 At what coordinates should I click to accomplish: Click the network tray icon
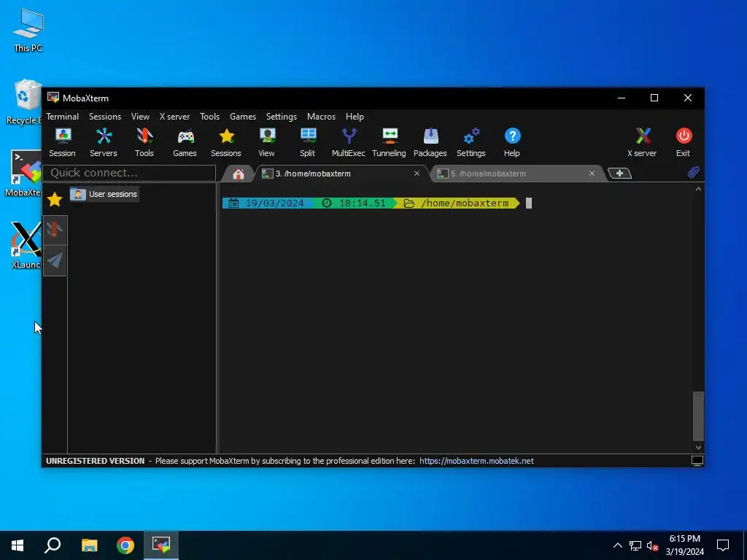click(x=635, y=545)
